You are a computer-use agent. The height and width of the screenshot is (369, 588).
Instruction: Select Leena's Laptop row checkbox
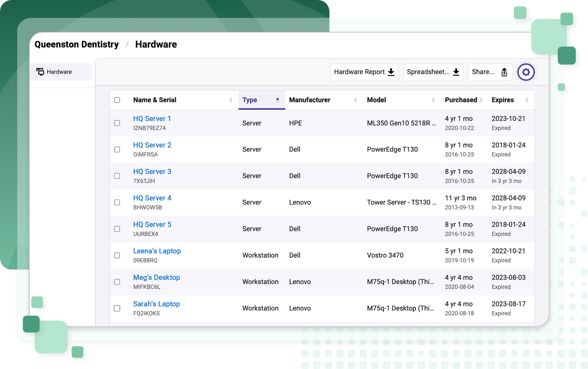coord(117,255)
